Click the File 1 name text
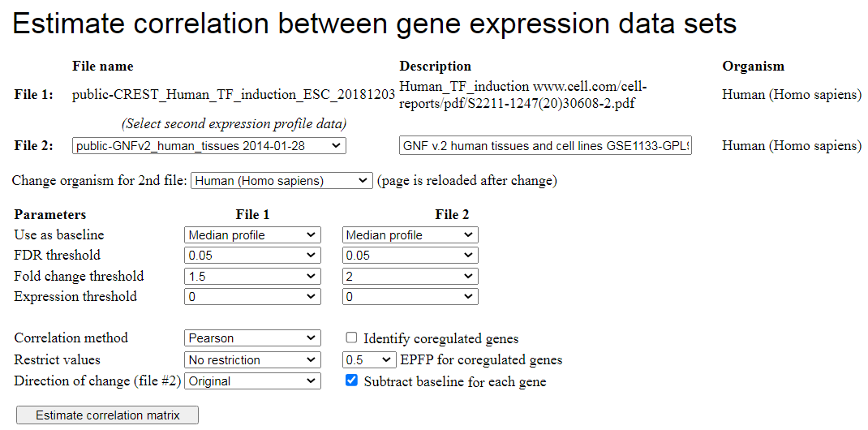The width and height of the screenshot is (868, 430). click(x=234, y=95)
